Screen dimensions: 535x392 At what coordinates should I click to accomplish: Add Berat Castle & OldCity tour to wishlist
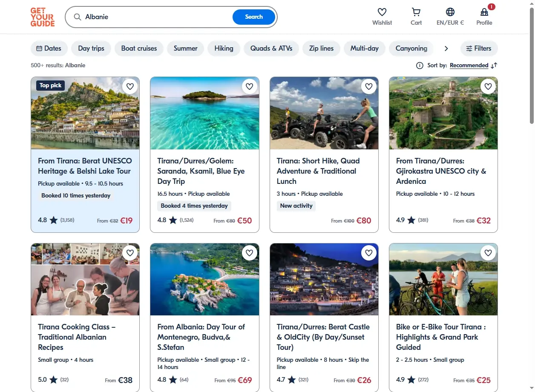(369, 253)
